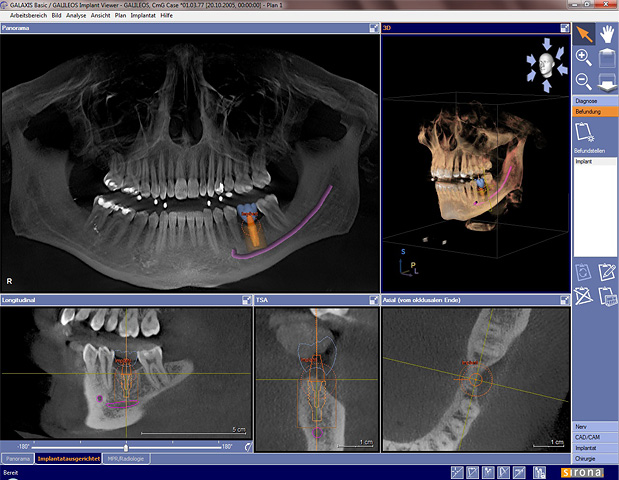Maximize the Longitudinal view pane

point(246,300)
